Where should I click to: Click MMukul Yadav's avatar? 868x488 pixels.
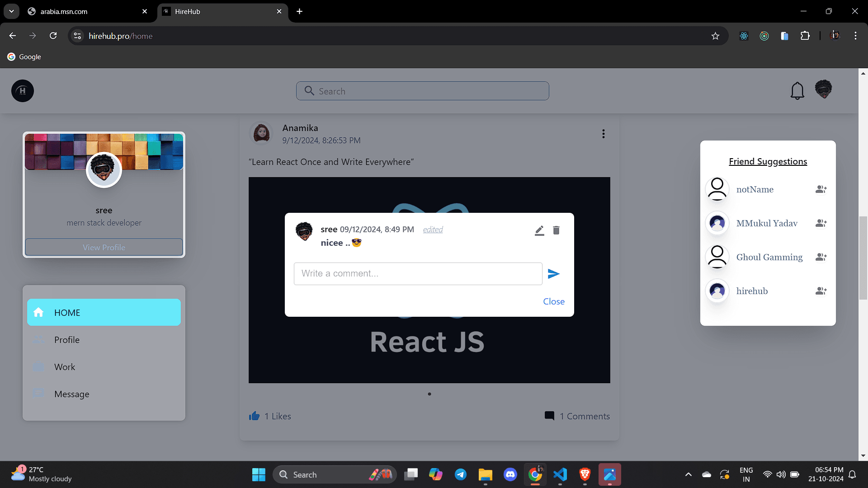click(717, 223)
